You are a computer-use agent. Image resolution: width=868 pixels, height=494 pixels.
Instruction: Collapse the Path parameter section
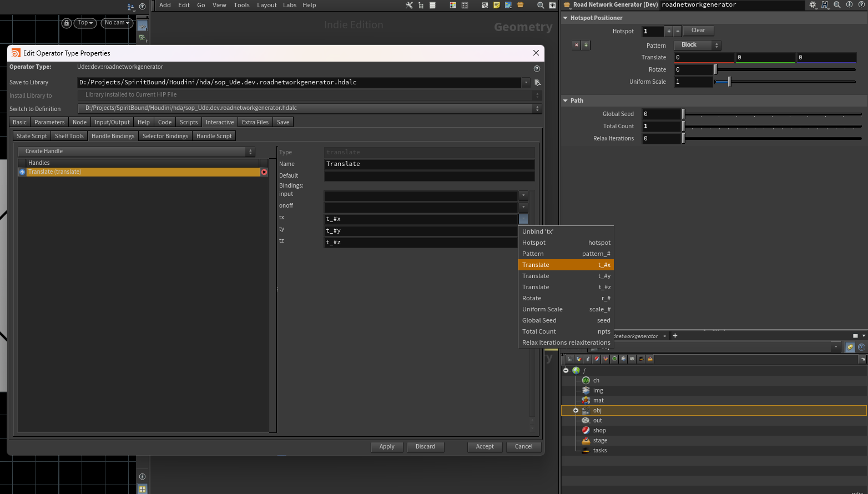tap(566, 100)
